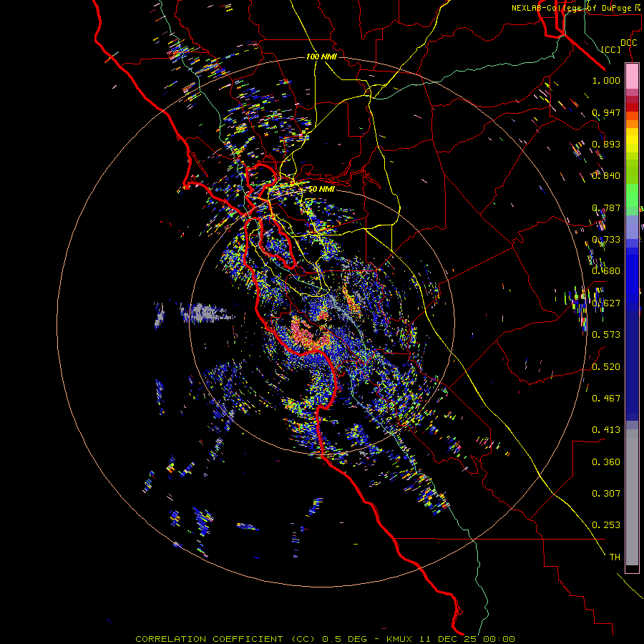The width and height of the screenshot is (644, 644).
Task: Click the DCC label above the color scale
Action: click(x=629, y=43)
